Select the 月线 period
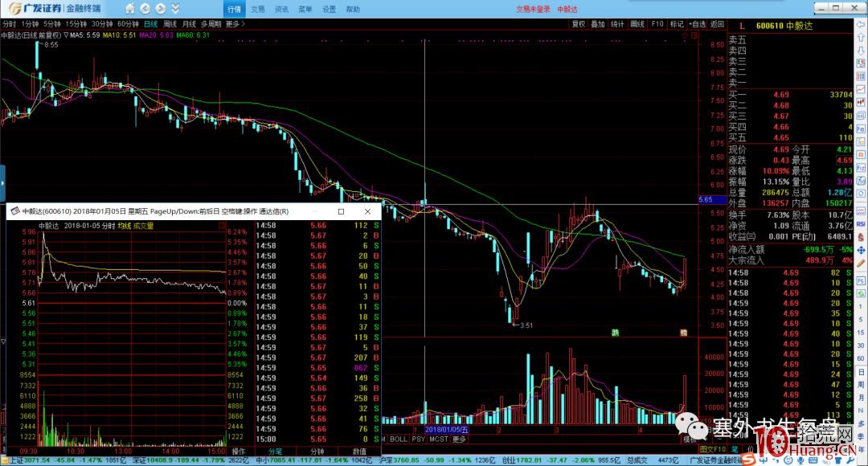Viewport: 868px width, 466px height. point(190,24)
